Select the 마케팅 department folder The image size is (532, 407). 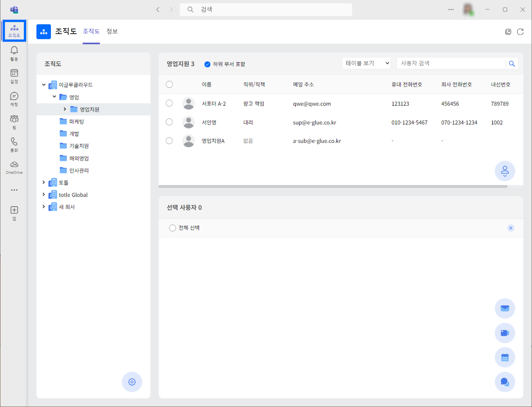[76, 121]
